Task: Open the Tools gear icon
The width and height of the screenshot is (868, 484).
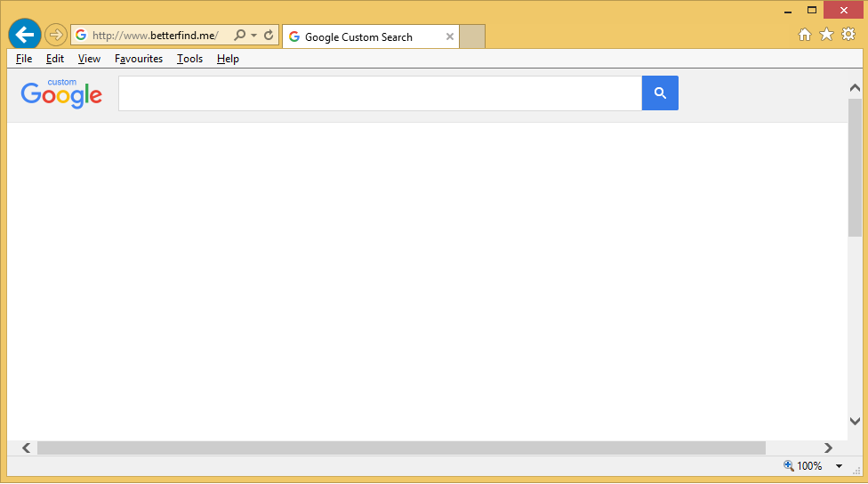Action: [x=848, y=35]
